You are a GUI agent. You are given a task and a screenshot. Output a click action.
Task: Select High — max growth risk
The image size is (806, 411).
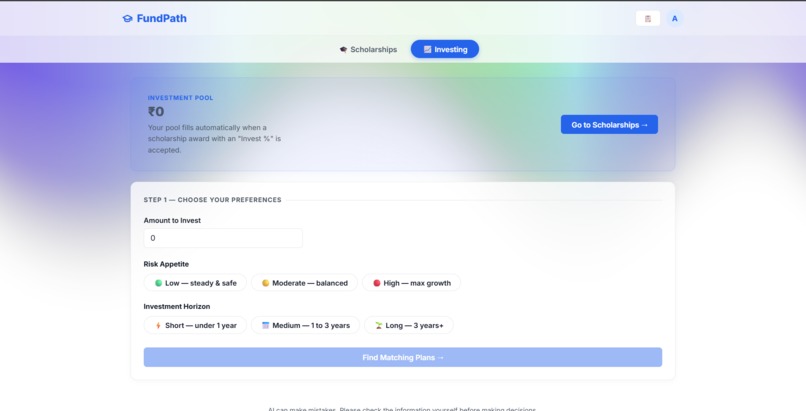coord(411,283)
